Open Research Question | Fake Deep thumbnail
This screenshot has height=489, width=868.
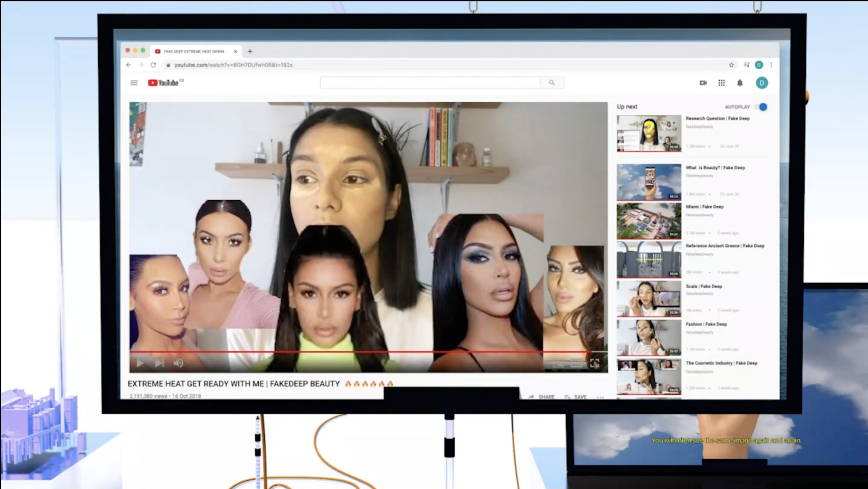coord(649,133)
